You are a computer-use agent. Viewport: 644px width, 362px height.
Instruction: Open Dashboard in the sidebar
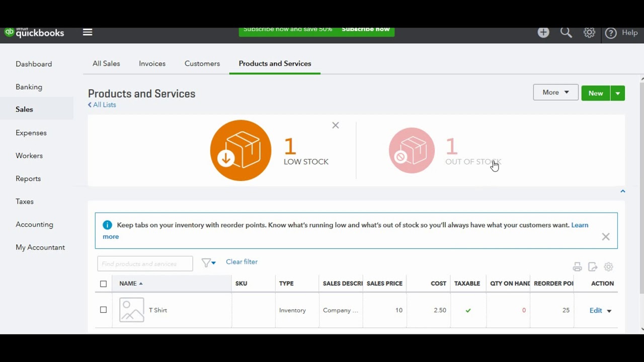(34, 64)
